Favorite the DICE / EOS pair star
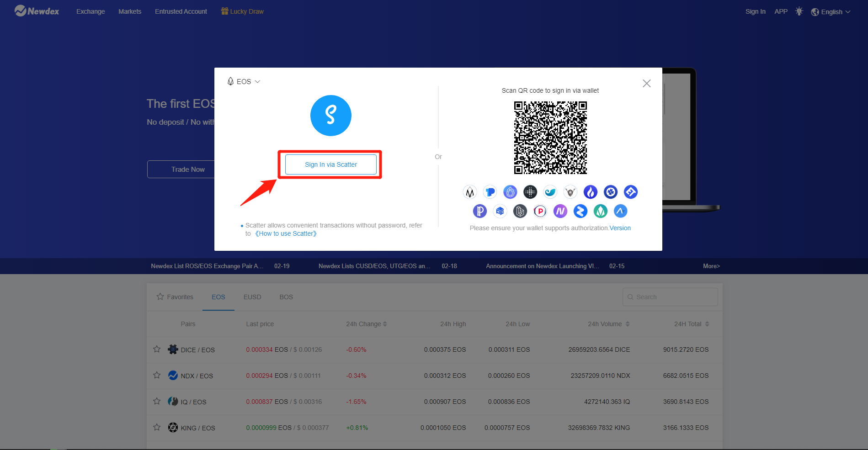The height and width of the screenshot is (450, 868). click(157, 349)
